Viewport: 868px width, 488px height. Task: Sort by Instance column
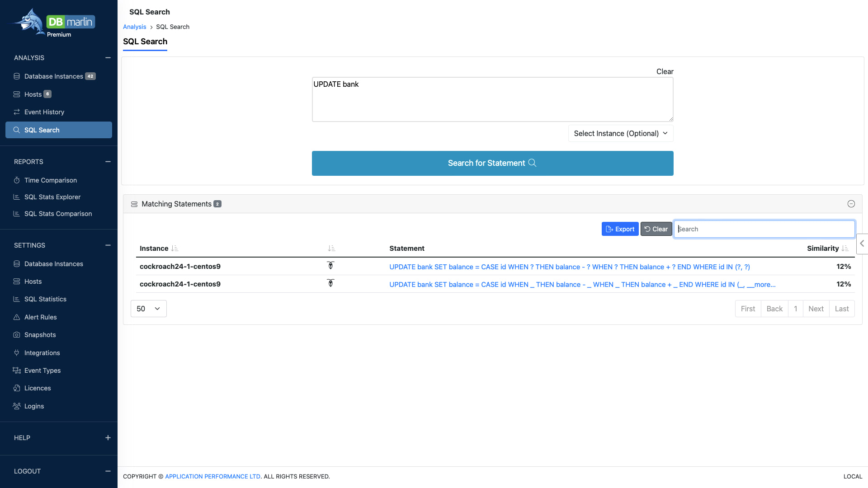[159, 249]
